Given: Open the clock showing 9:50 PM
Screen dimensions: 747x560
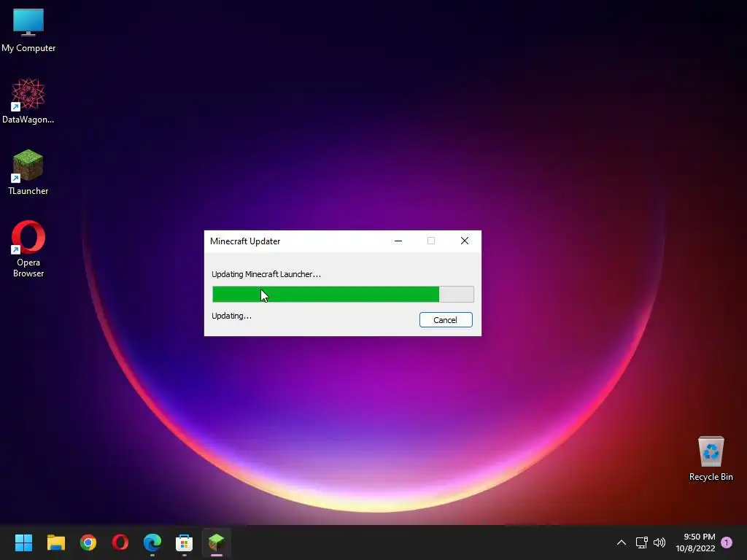Looking at the screenshot, I should tap(695, 542).
